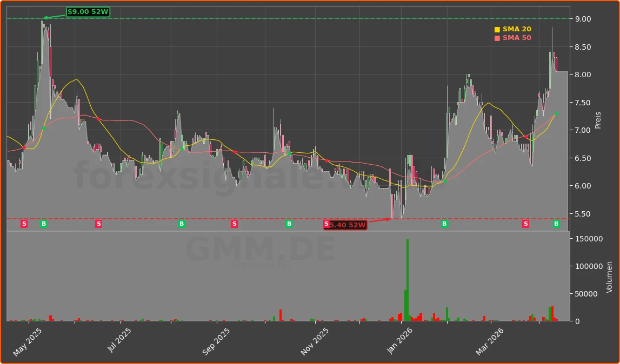The height and width of the screenshot is (364, 620).
Task: Click the green crossover dot near the chart's right edge
Action: [555, 113]
